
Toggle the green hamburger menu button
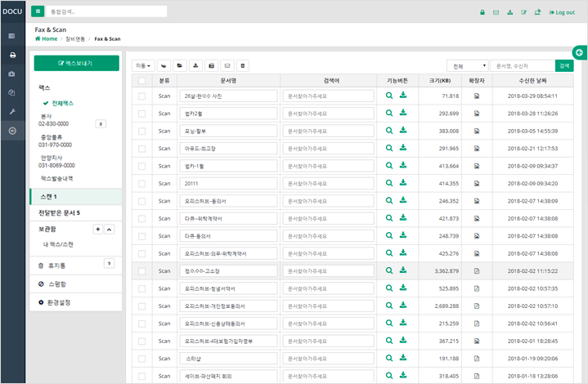(38, 11)
